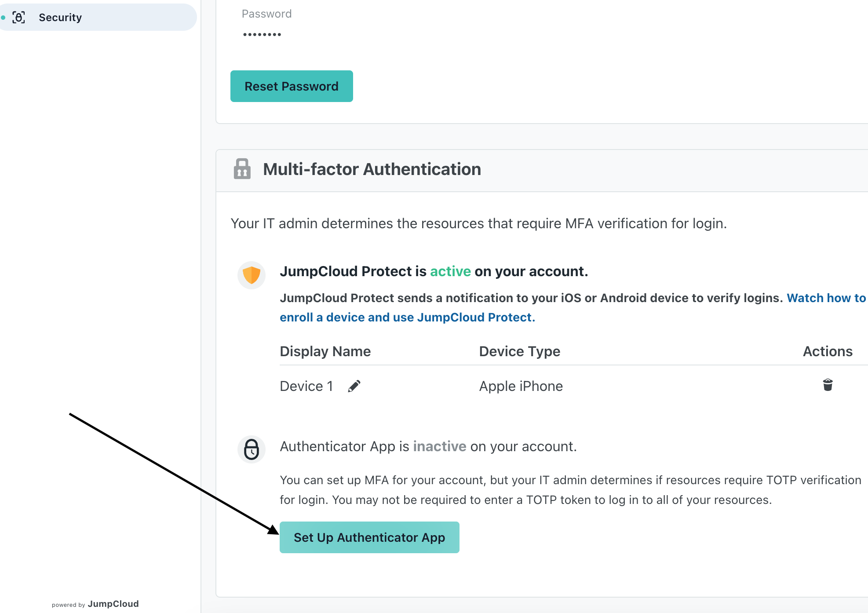Click the Apple iPhone device type cell
Image resolution: width=868 pixels, height=613 pixels.
click(521, 386)
